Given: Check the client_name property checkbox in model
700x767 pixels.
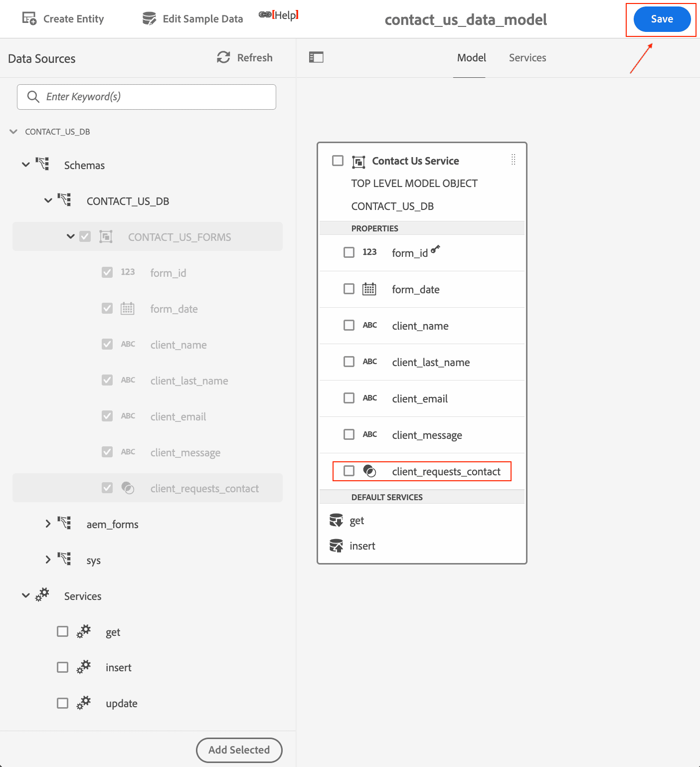Looking at the screenshot, I should tap(349, 325).
